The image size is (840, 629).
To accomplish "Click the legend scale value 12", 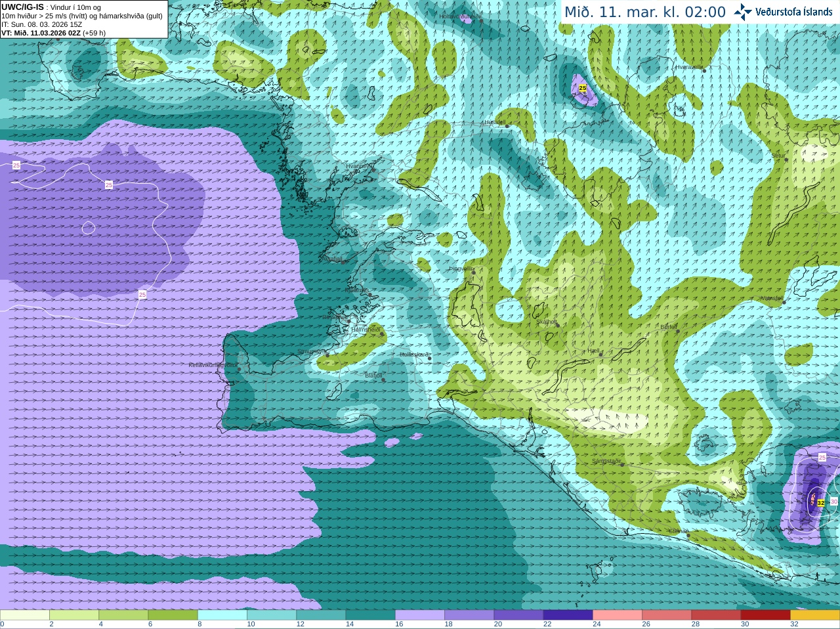I will 301,624.
